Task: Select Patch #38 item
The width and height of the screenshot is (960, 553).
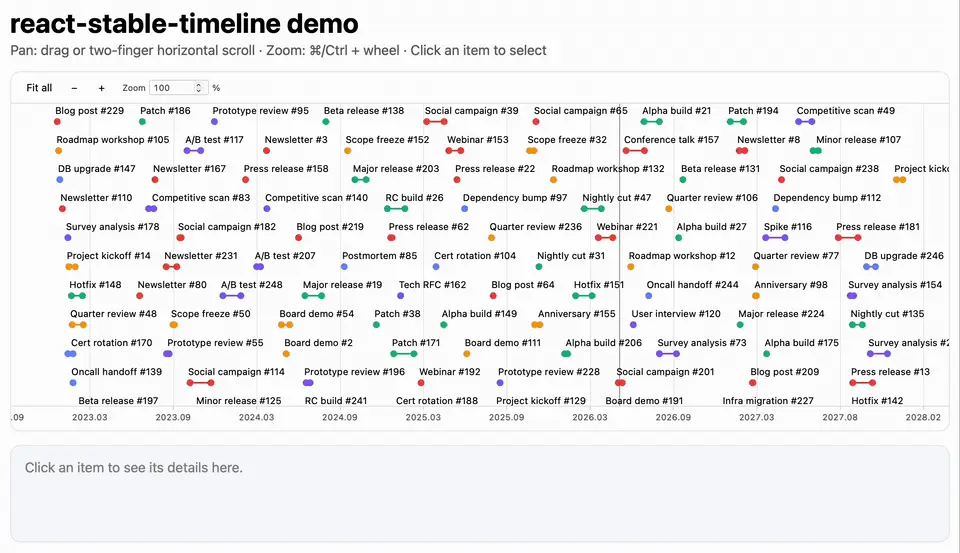Action: pos(397,314)
